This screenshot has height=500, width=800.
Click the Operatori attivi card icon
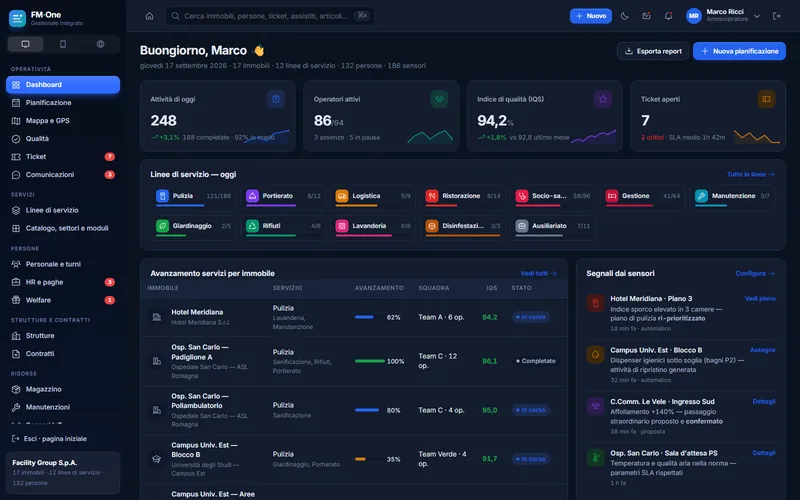pos(439,99)
